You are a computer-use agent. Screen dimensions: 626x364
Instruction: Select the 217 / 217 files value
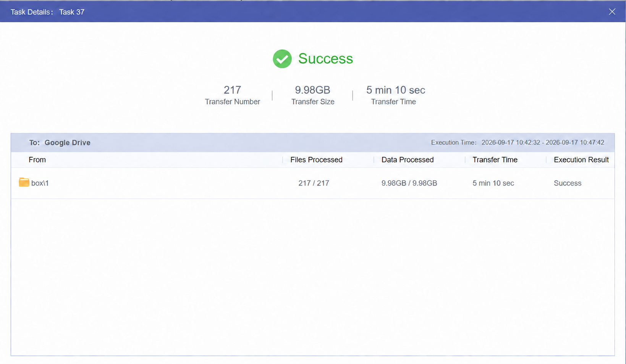314,183
